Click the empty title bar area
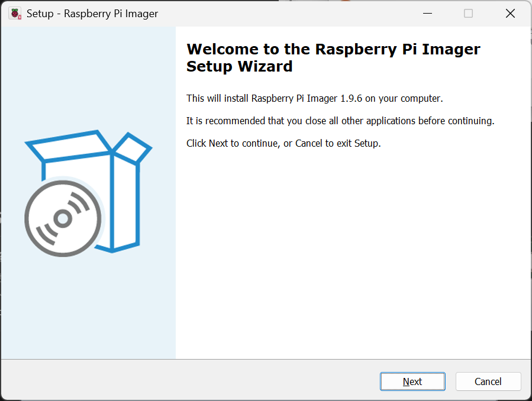This screenshot has width=532, height=401. click(x=284, y=14)
